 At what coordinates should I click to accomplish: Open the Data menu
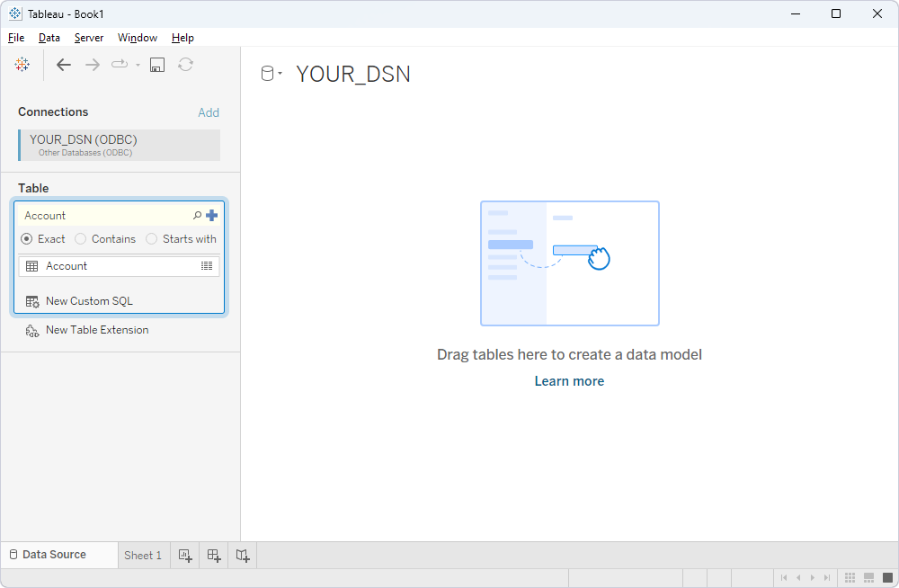pyautogui.click(x=49, y=38)
